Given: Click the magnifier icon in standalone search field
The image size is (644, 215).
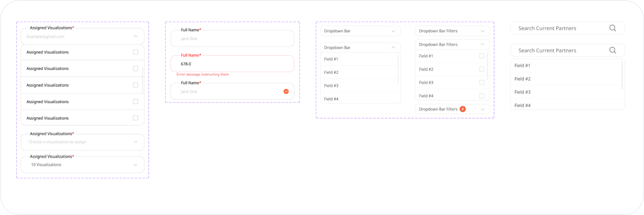Looking at the screenshot, I should (613, 28).
